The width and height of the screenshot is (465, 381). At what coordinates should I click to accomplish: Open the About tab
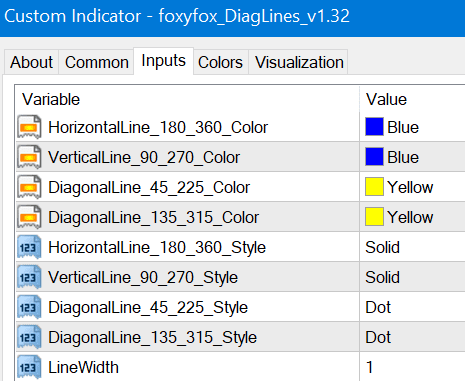(32, 62)
